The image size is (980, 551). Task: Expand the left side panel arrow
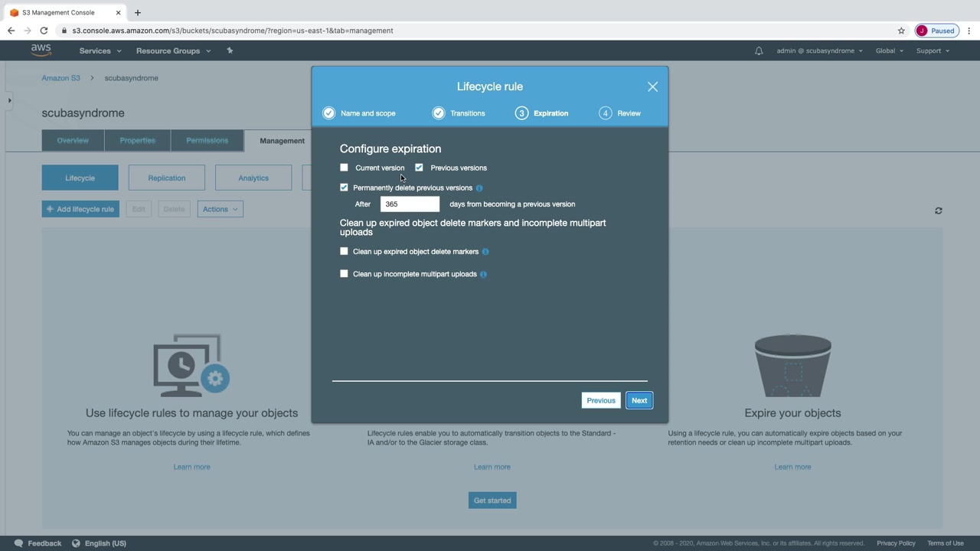click(x=9, y=100)
